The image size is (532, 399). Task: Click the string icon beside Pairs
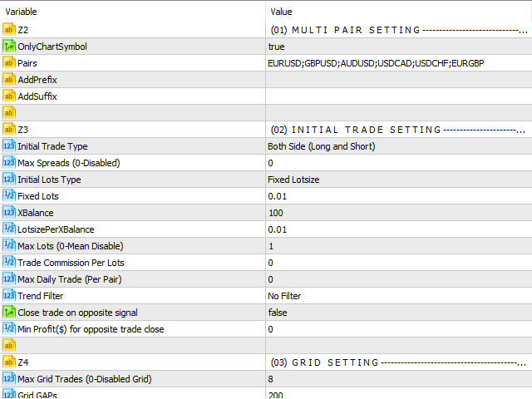[9, 63]
